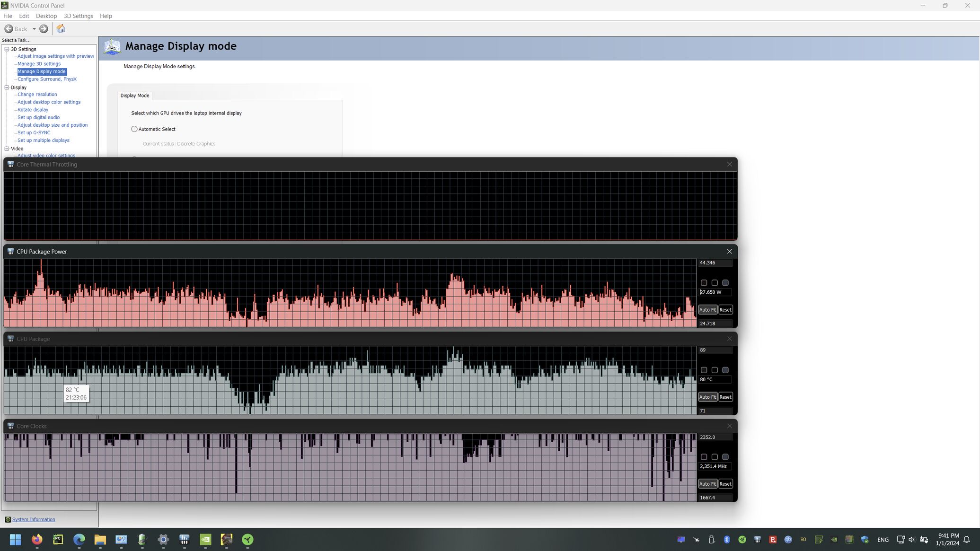Open the Windows Start menu
Image resolution: width=980 pixels, height=551 pixels.
pos(16,539)
